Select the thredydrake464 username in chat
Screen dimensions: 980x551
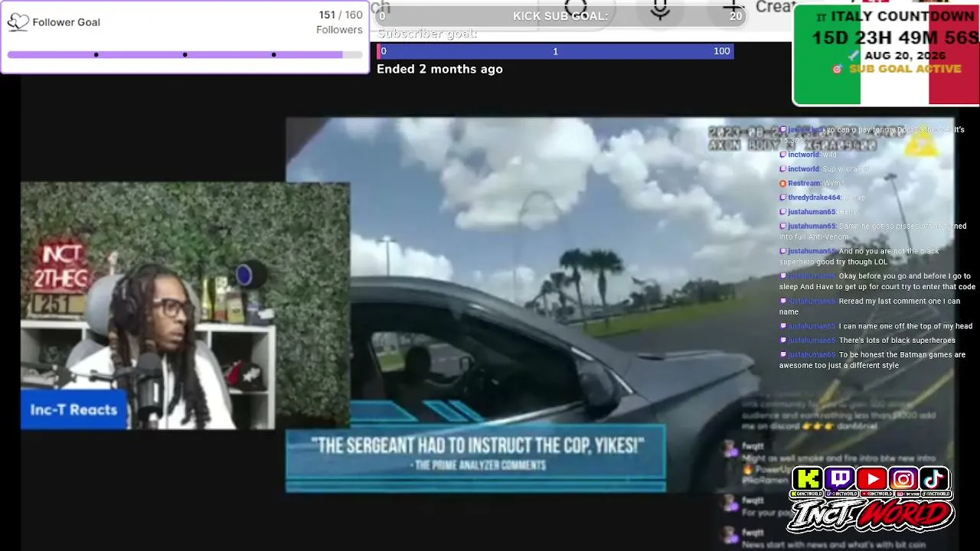click(x=815, y=198)
